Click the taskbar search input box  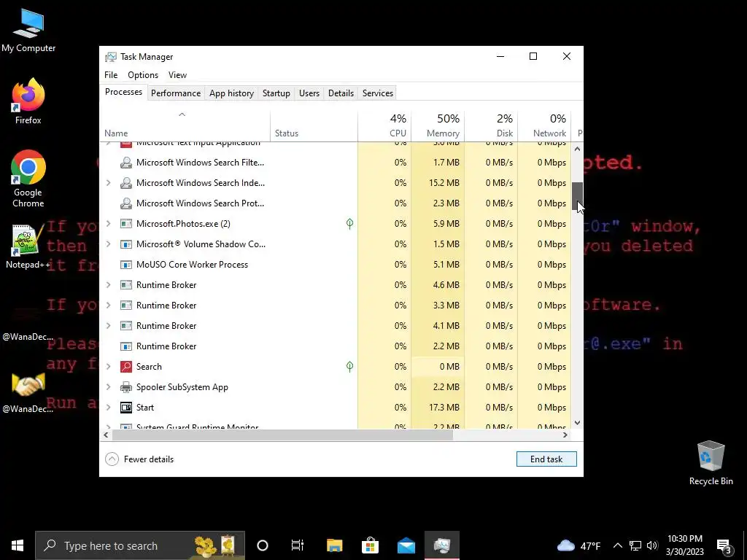pos(140,545)
